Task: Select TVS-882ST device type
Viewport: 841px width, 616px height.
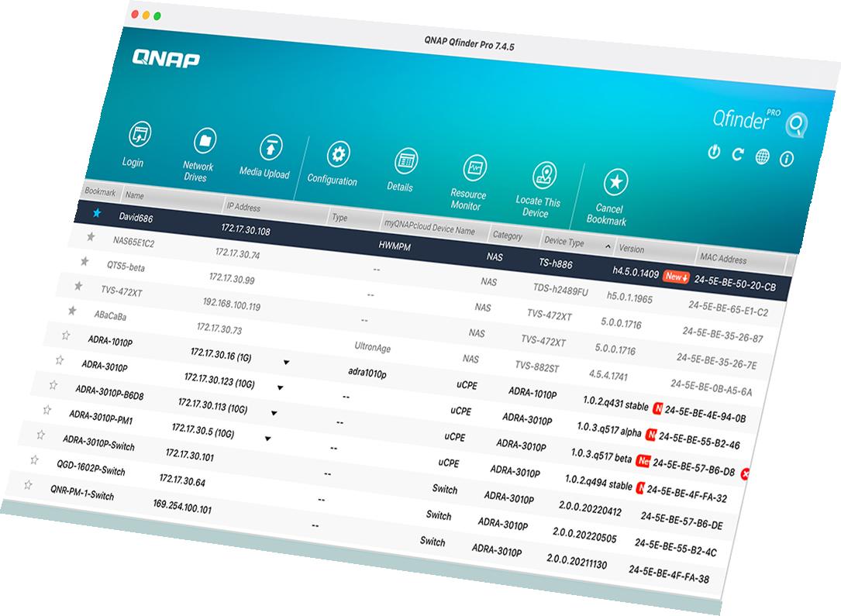Action: [x=537, y=367]
